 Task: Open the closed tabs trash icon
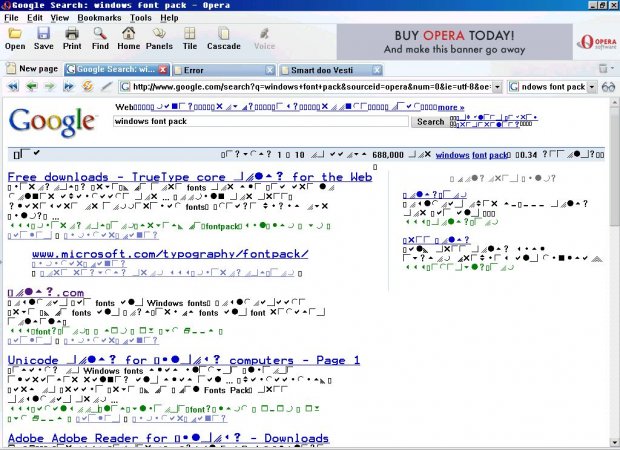[603, 68]
